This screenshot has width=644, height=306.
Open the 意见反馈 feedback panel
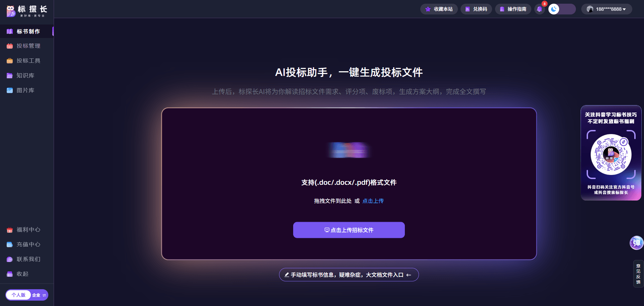point(639,274)
